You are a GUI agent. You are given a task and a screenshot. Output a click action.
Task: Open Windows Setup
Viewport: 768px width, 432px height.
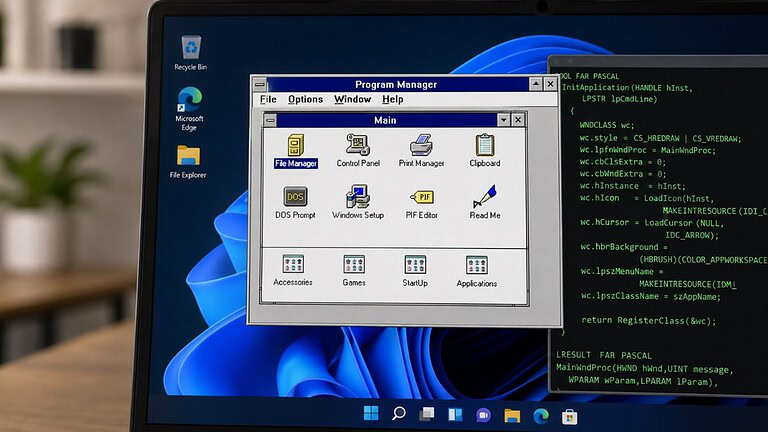[358, 202]
